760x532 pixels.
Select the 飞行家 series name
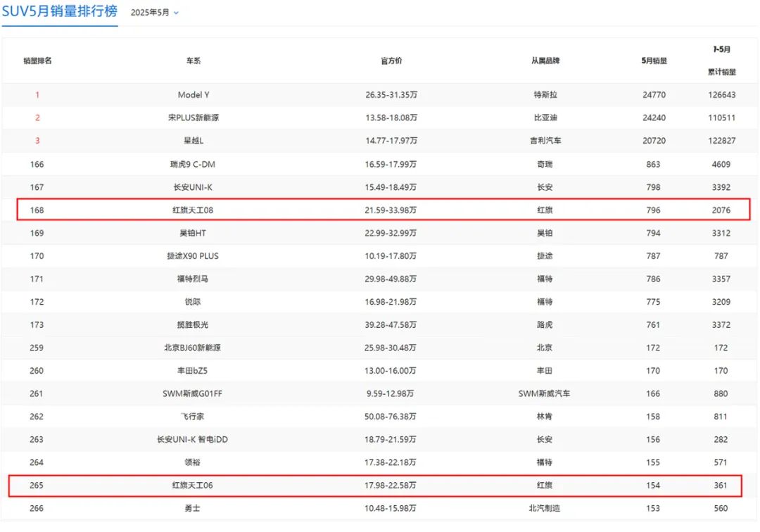tap(192, 416)
